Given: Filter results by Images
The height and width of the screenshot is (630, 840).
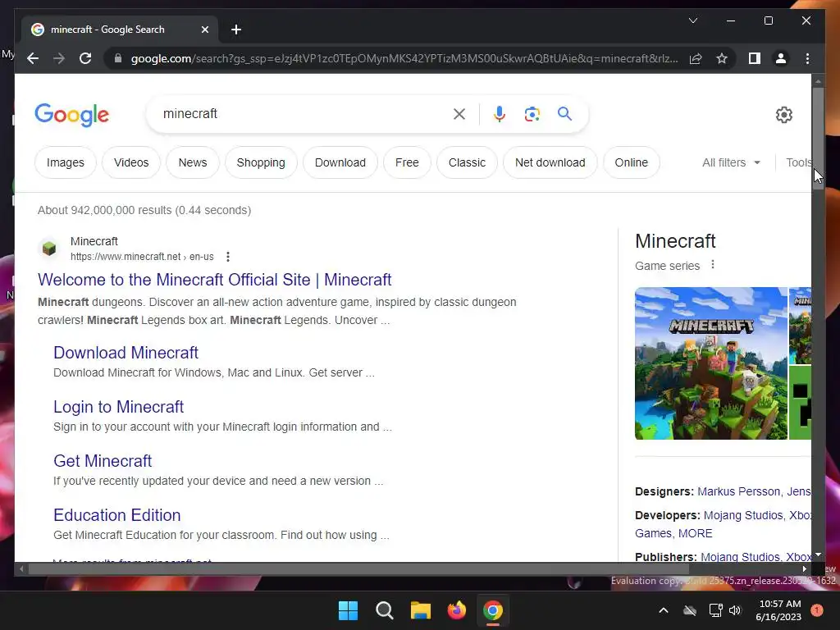Looking at the screenshot, I should coord(66,162).
